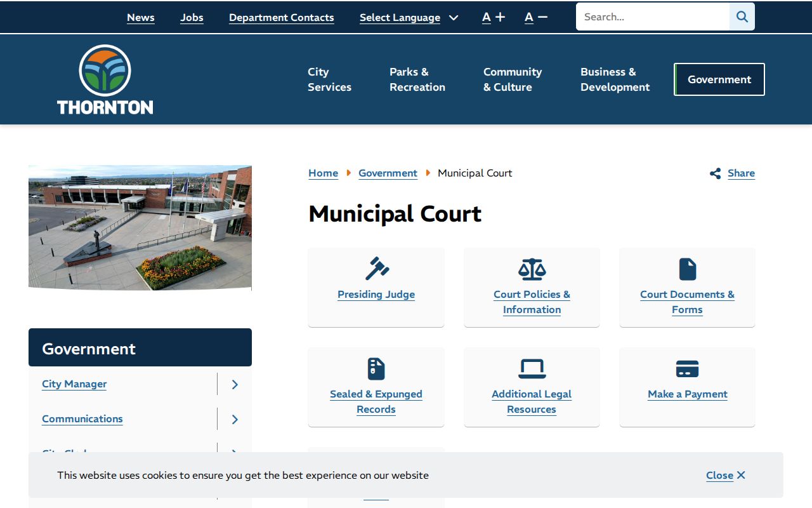
Task: Click the municipal building photo
Action: [x=140, y=228]
